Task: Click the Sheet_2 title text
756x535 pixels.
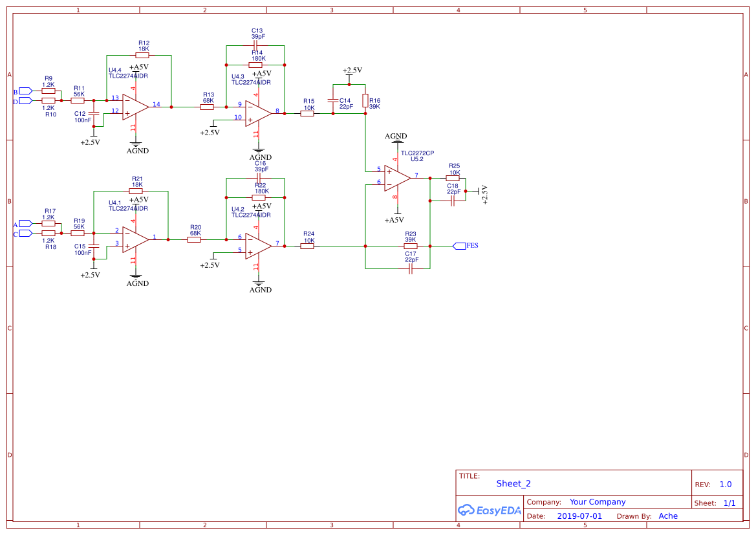Action: pos(512,483)
